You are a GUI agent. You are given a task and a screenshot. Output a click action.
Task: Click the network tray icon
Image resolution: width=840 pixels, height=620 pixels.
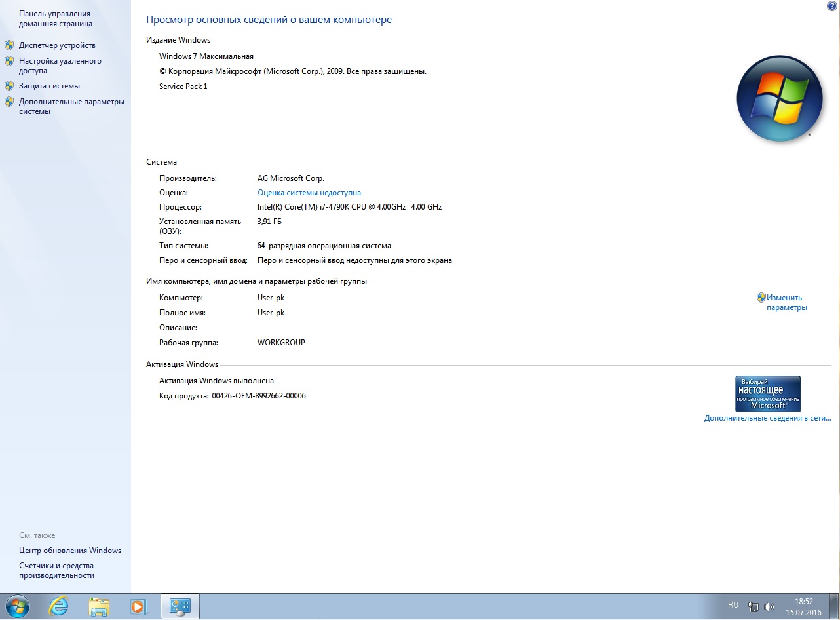(x=754, y=607)
